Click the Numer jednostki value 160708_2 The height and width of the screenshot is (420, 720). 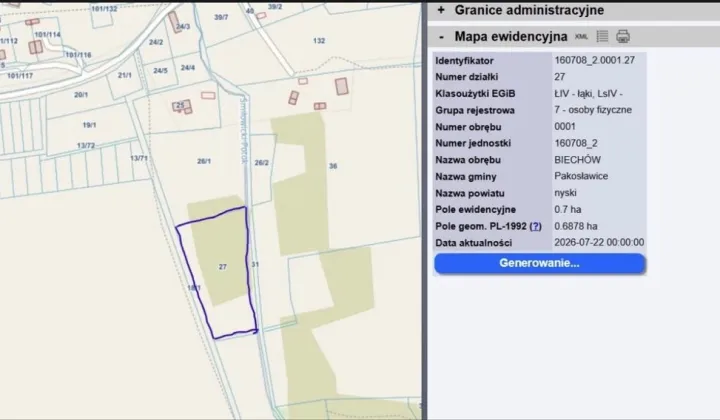coord(576,143)
